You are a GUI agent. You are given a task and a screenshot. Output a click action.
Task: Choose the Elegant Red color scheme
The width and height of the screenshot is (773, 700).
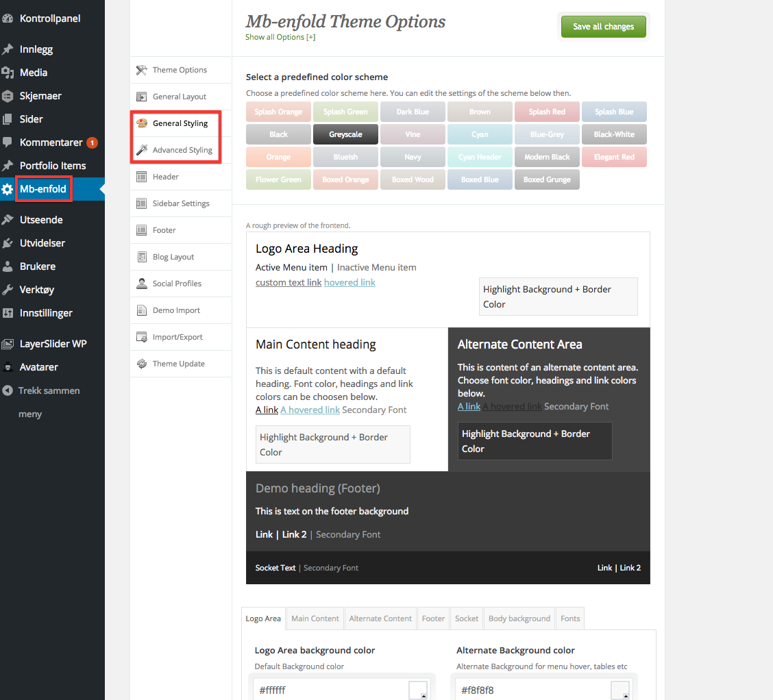point(614,157)
